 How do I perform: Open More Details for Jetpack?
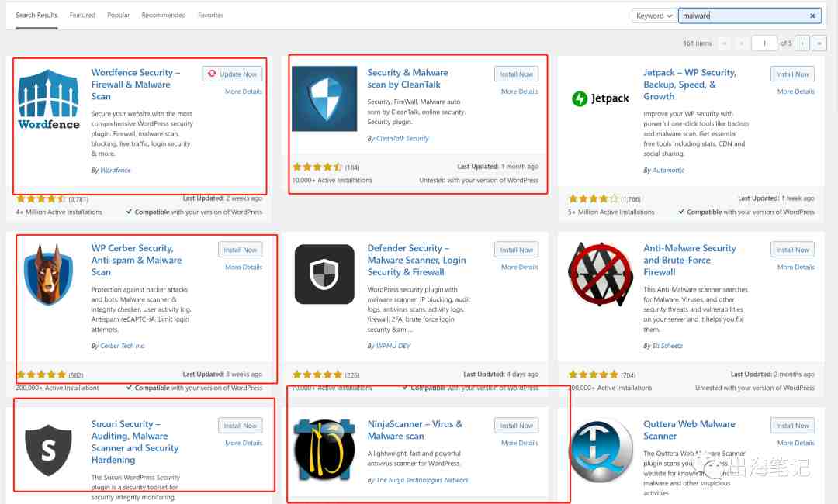click(x=796, y=91)
